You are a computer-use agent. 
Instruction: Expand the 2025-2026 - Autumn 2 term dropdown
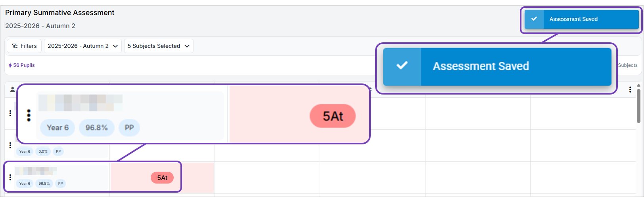click(x=82, y=46)
